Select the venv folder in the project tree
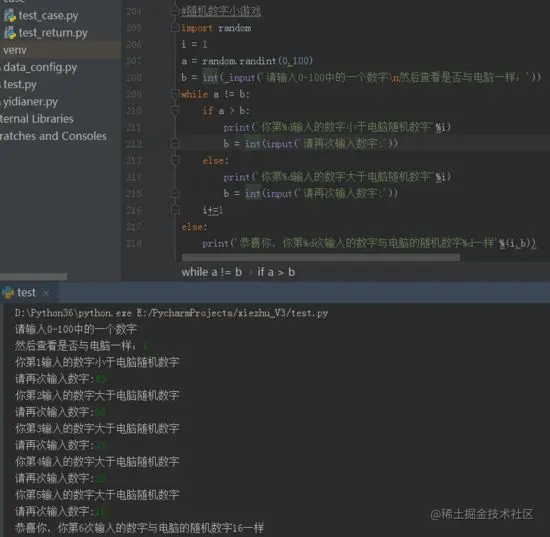Viewport: 550px width, 537px height. (15, 50)
